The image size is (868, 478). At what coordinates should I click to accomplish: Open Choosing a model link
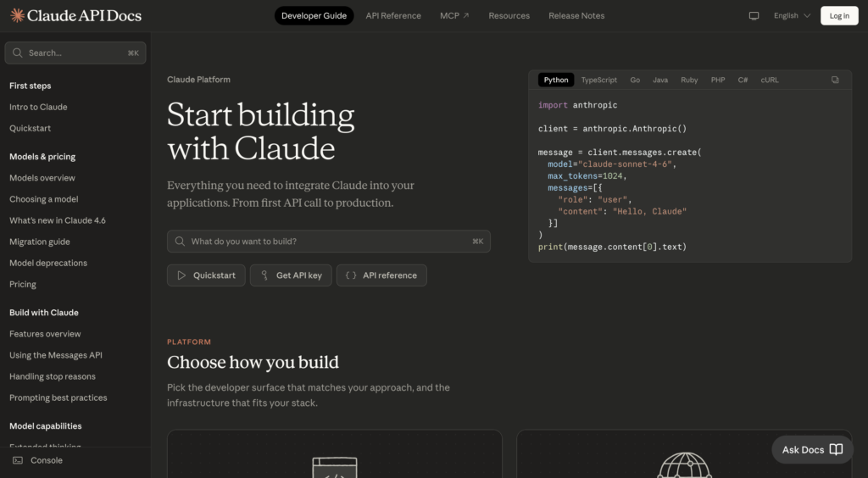[x=44, y=199]
